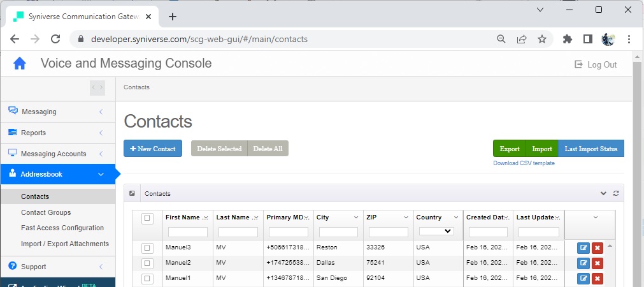This screenshot has width=644, height=287.
Task: Expand the Reports sidebar menu
Action: [58, 133]
